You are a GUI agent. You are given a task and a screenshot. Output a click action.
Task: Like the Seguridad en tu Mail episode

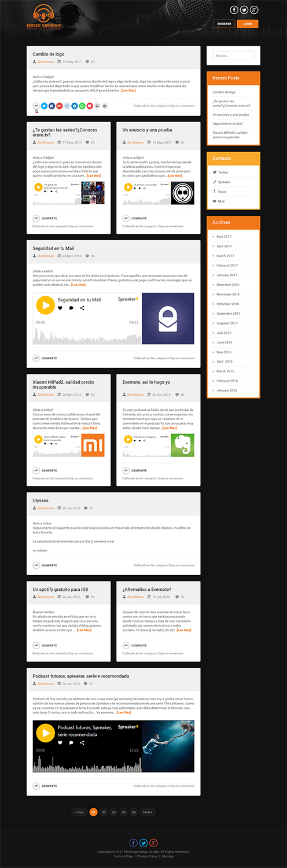tap(60, 308)
